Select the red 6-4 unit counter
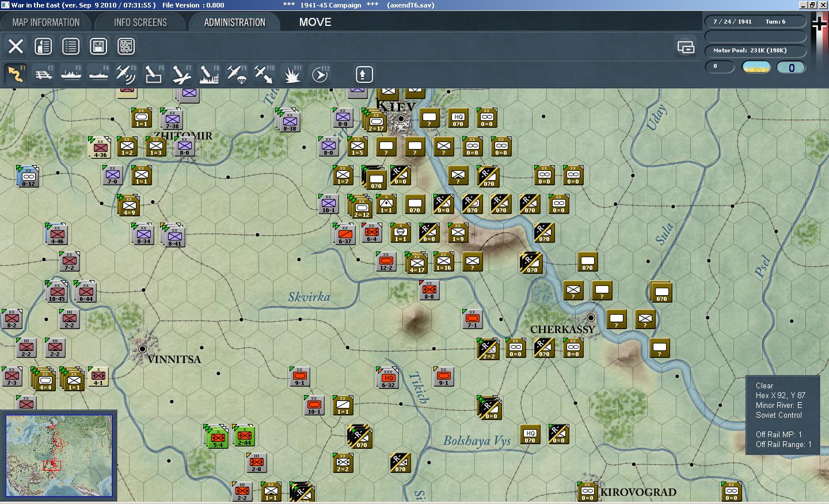Screen dimensions: 829x504 (371, 233)
